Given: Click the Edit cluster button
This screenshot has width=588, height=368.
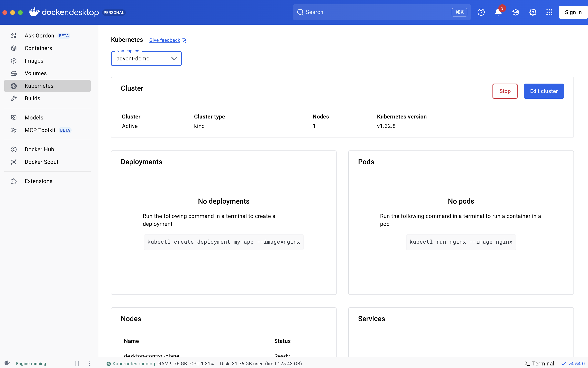Looking at the screenshot, I should (x=543, y=91).
